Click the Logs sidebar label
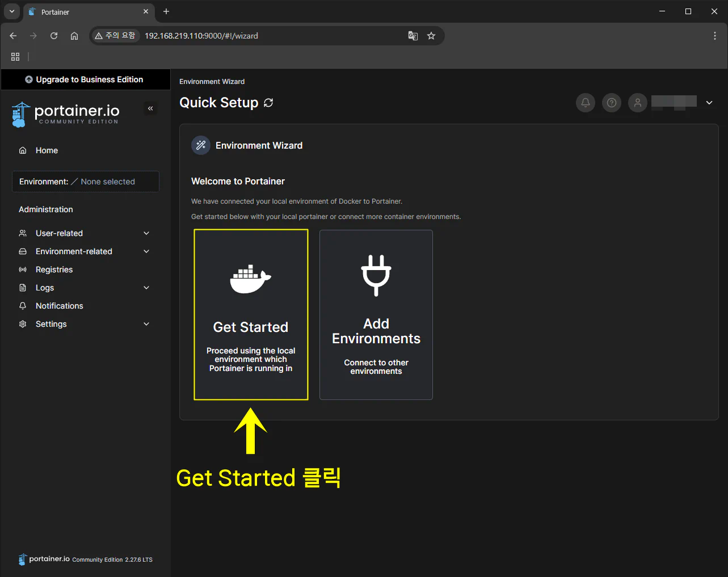728x577 pixels. [45, 288]
